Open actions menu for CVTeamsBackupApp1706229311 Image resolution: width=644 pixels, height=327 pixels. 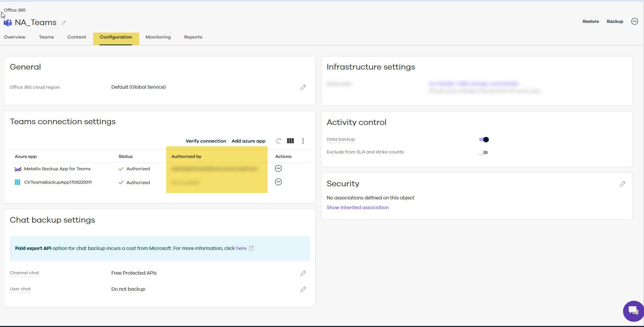278,182
